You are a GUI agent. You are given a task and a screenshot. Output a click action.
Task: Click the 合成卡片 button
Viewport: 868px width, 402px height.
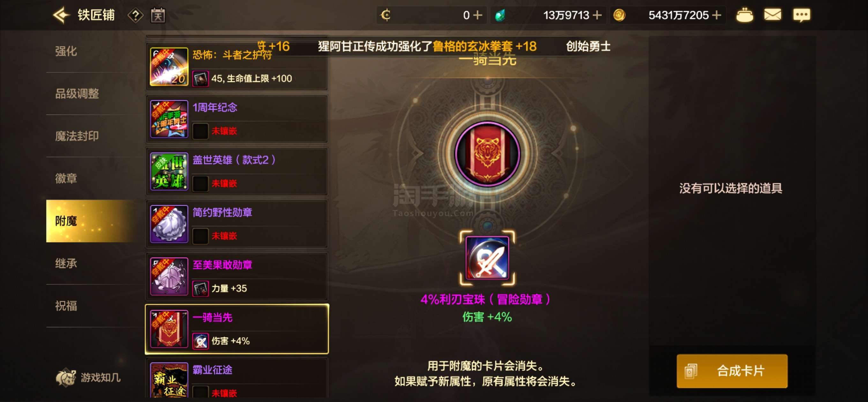[732, 371]
